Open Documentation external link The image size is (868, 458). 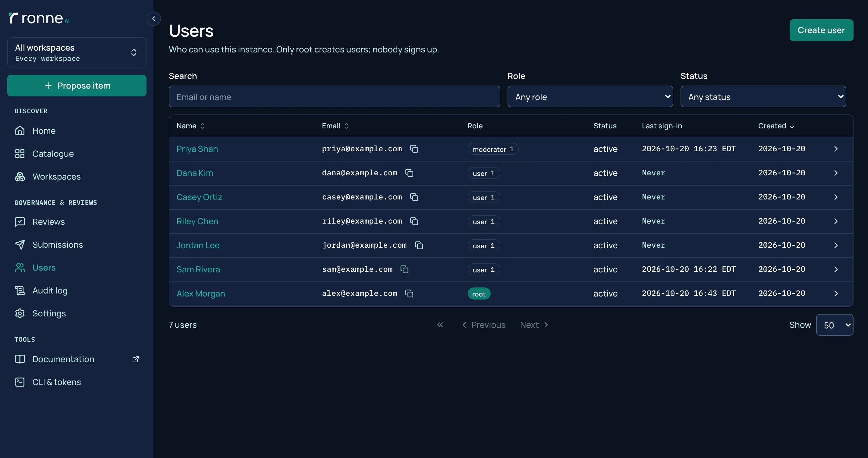click(x=77, y=359)
